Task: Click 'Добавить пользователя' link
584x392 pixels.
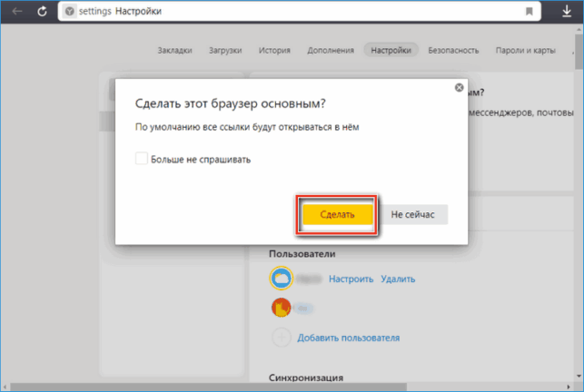Action: pyautogui.click(x=348, y=338)
